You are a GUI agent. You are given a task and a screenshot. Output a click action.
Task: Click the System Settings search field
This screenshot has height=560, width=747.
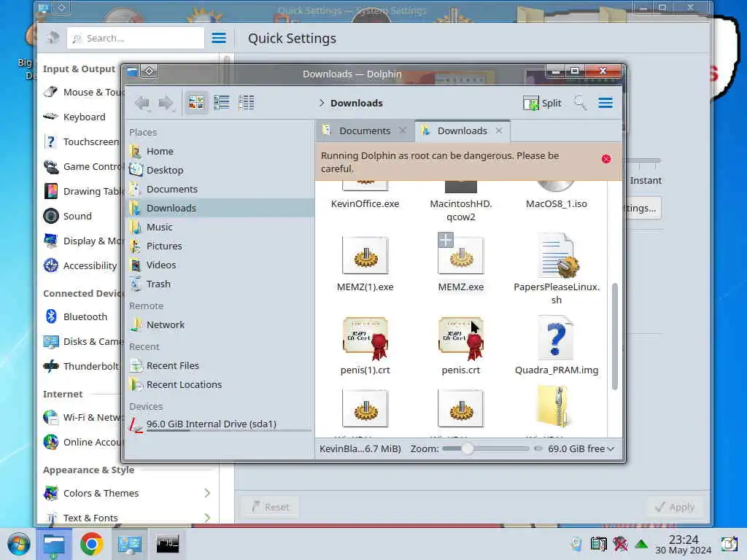(x=136, y=38)
